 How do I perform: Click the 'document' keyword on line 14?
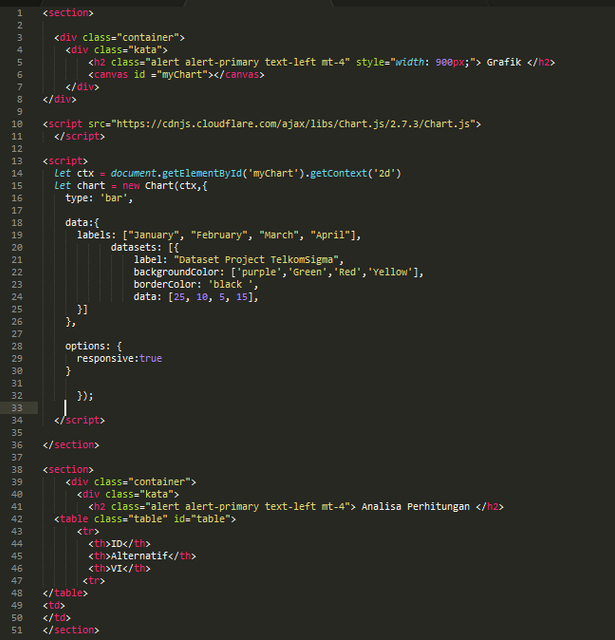[x=133, y=173]
